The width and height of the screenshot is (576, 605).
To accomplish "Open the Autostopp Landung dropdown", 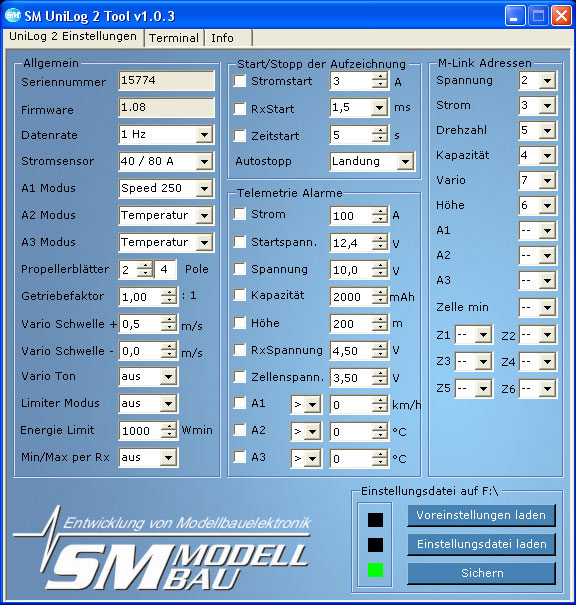I will tap(405, 161).
